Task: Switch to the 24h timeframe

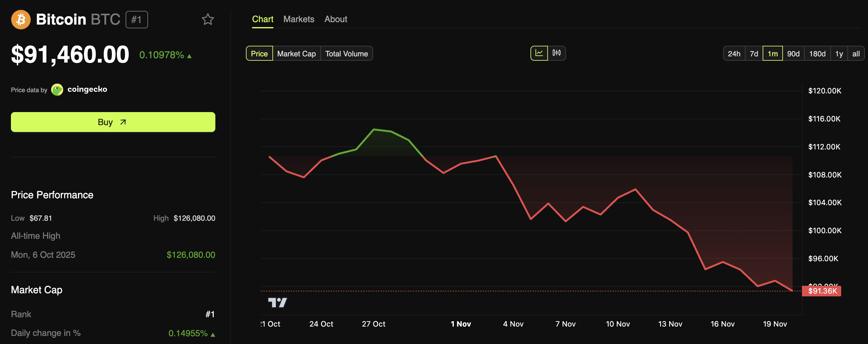Action: click(734, 53)
